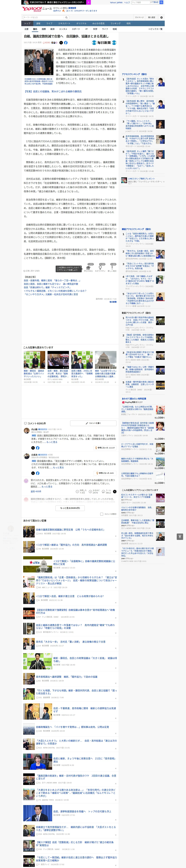
Task: Open the 購入履歴 link
Action: [152, 18]
